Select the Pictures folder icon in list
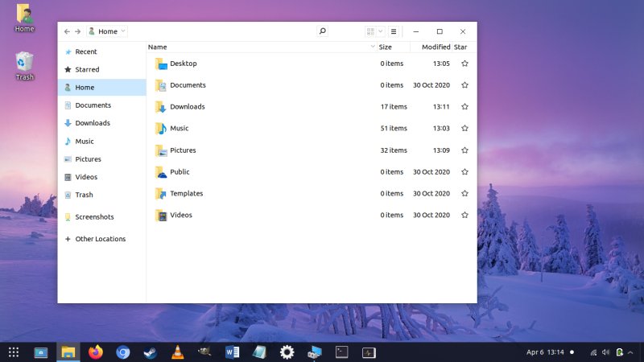644x362 pixels. (161, 150)
